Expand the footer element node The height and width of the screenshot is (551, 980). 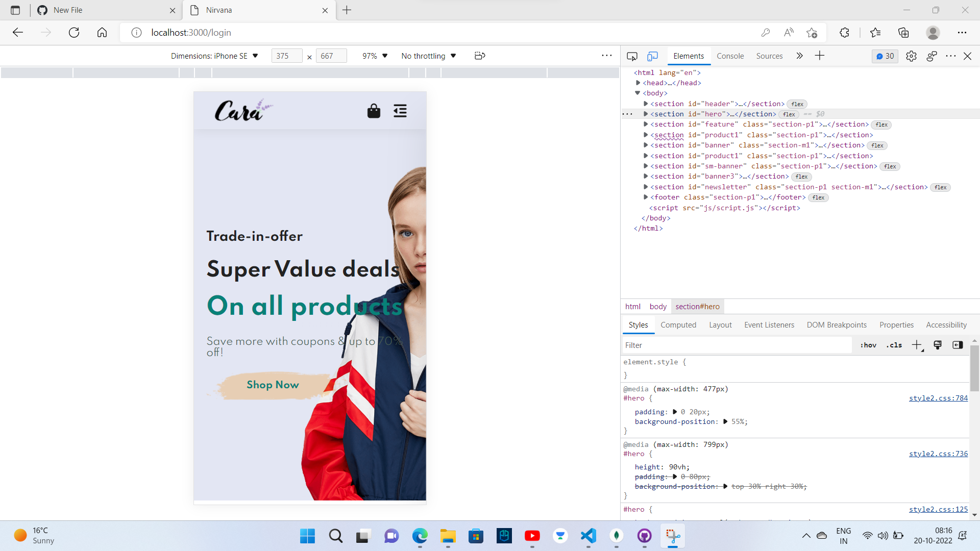tap(646, 197)
